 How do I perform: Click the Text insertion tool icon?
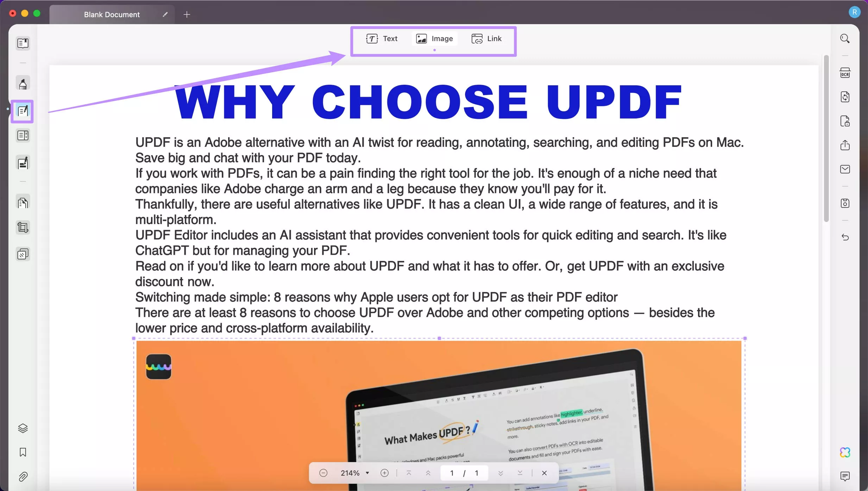(x=372, y=38)
